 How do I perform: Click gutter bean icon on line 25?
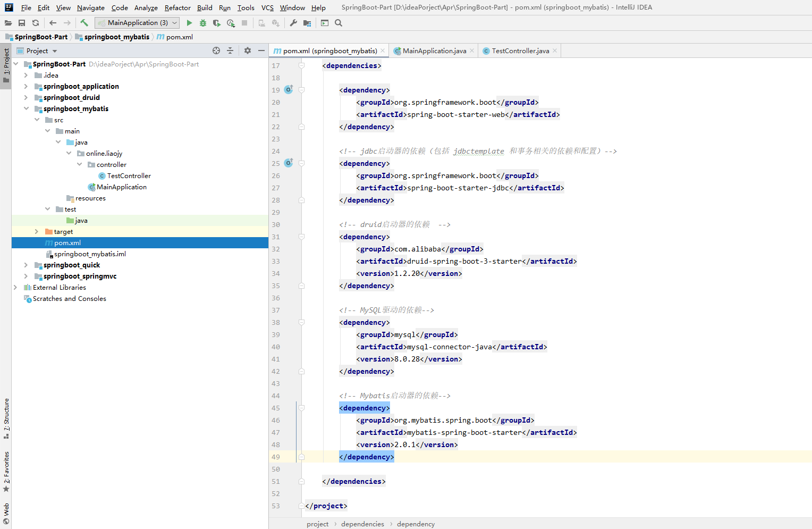pos(289,163)
